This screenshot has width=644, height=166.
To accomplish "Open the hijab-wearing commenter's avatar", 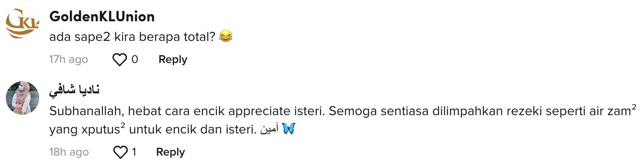I will click(22, 98).
